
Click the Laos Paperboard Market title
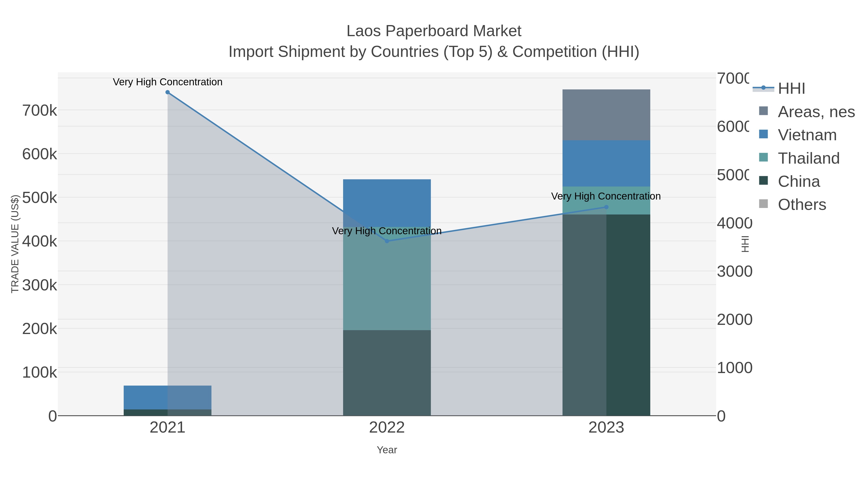click(x=434, y=31)
